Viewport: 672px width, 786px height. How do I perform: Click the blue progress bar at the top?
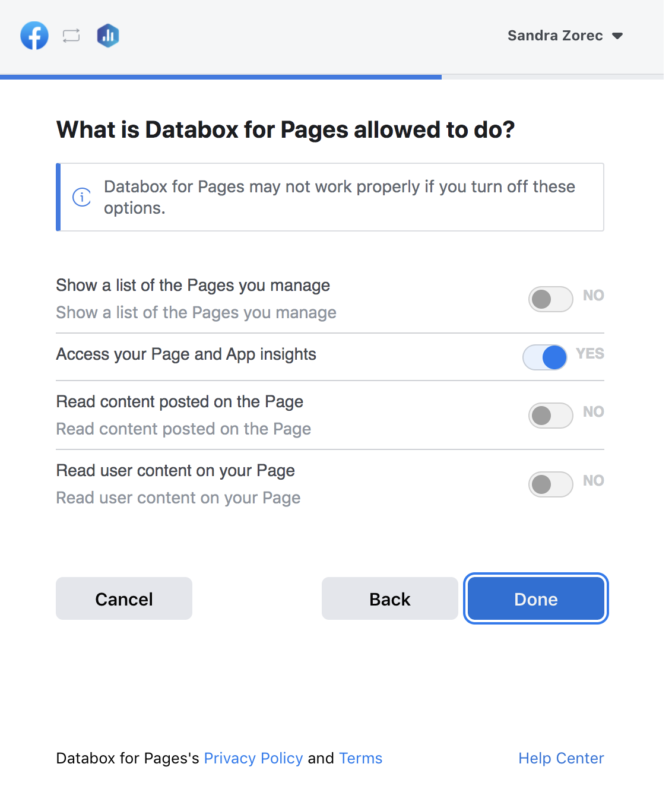click(220, 77)
